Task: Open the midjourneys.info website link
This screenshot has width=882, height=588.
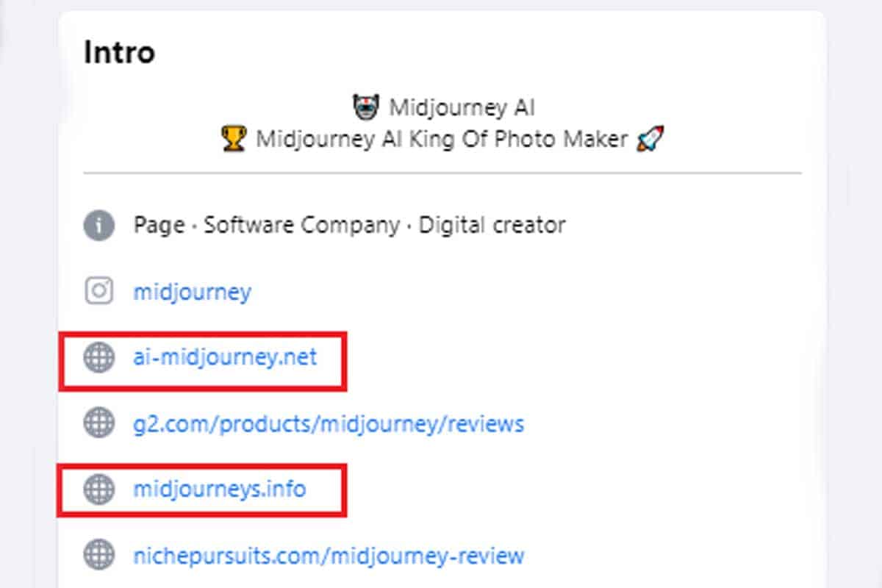Action: point(219,489)
